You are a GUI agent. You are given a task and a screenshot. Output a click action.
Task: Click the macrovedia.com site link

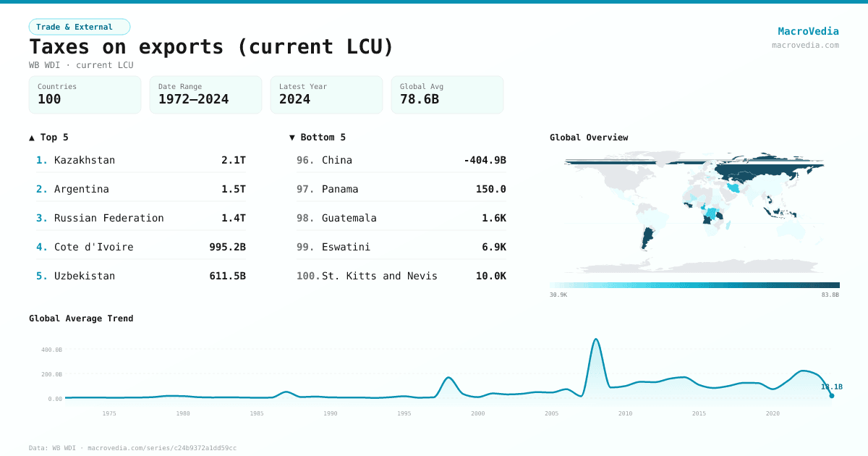[x=805, y=45]
